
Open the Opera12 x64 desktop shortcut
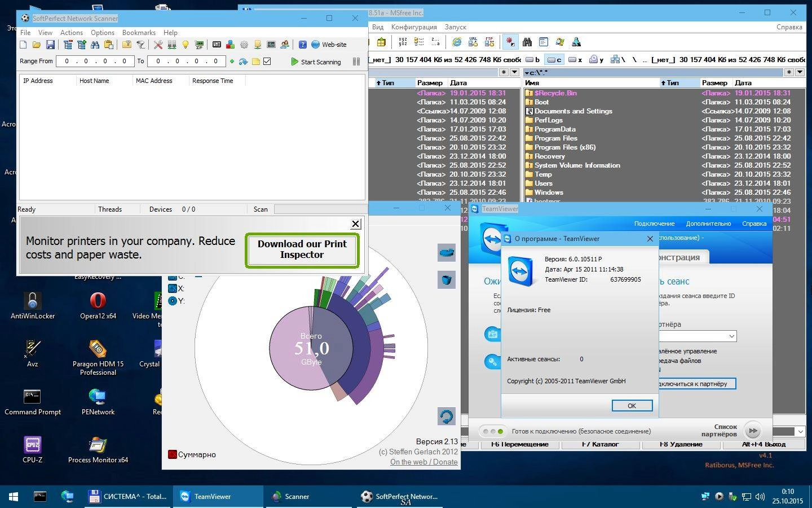pos(98,306)
